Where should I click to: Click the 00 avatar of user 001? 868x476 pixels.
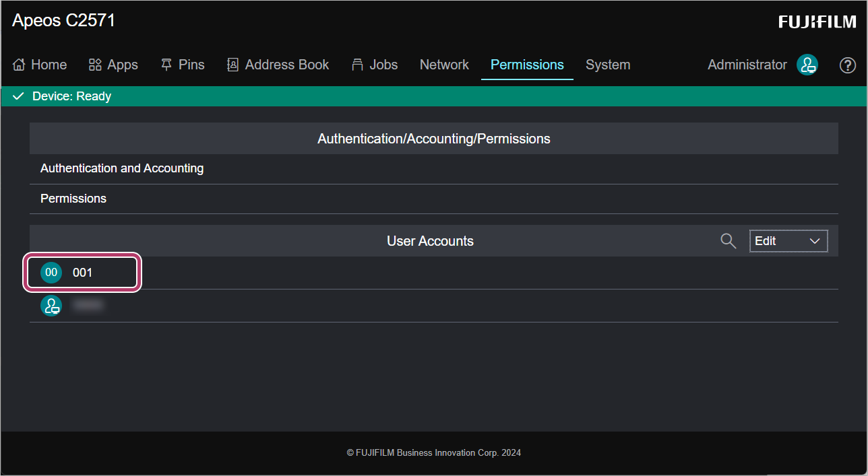click(51, 273)
